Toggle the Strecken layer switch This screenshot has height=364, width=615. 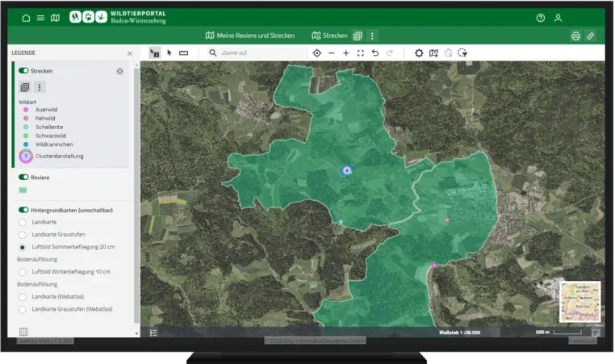(23, 70)
